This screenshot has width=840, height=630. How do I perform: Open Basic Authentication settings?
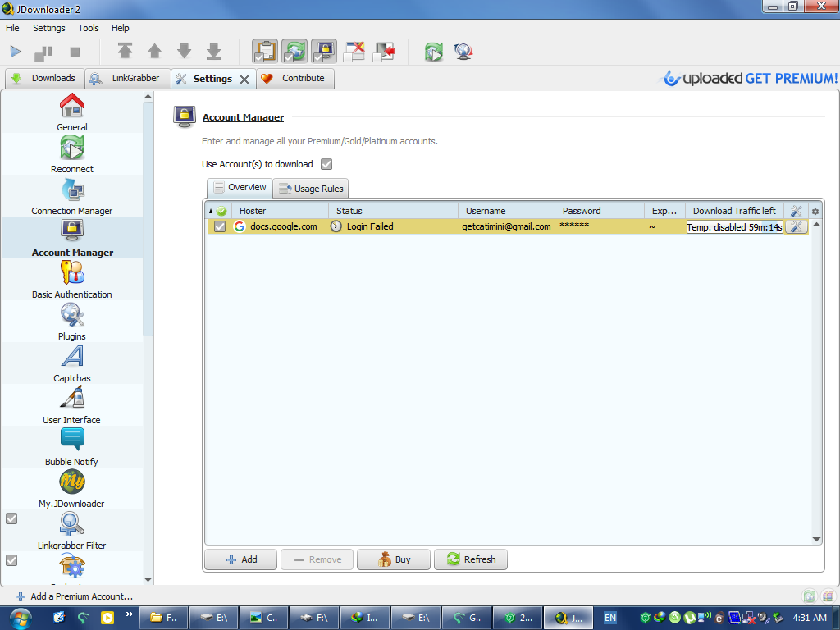tap(72, 279)
